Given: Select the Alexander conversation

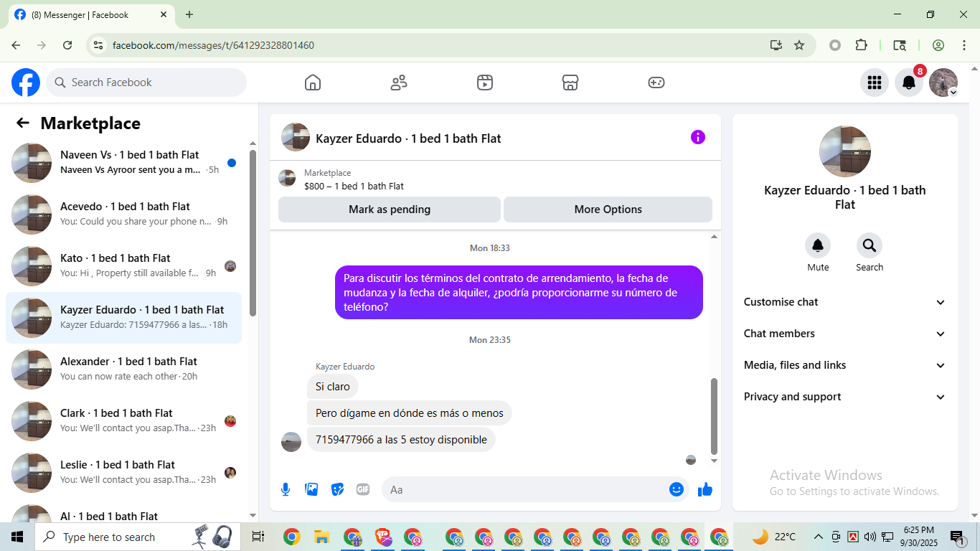Looking at the screenshot, I should 123,369.
